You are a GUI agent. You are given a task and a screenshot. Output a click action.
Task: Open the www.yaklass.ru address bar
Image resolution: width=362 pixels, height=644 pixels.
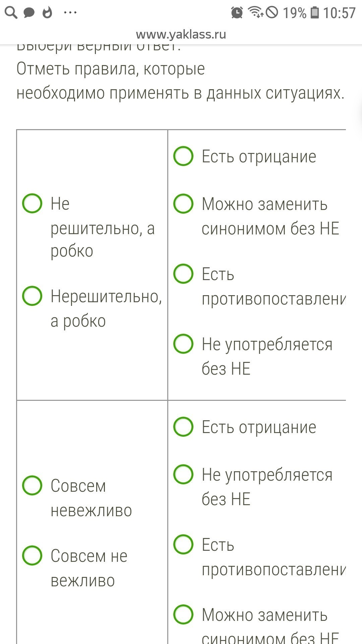tap(181, 34)
